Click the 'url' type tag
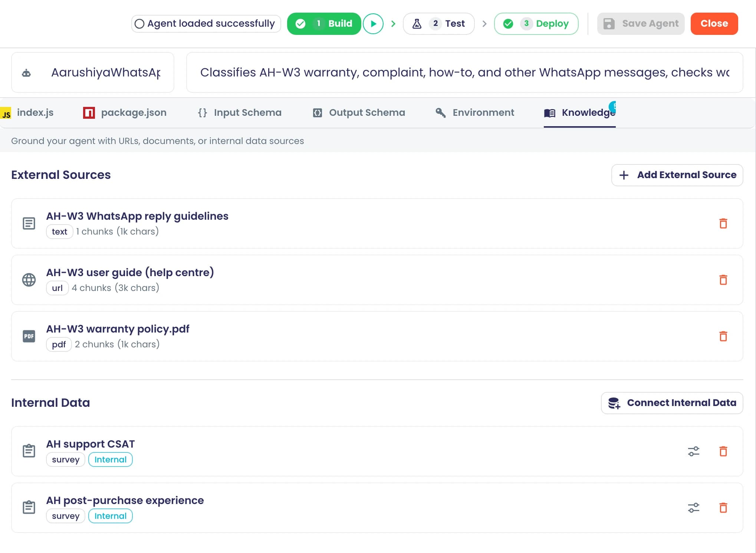The width and height of the screenshot is (756, 553). [x=57, y=288]
